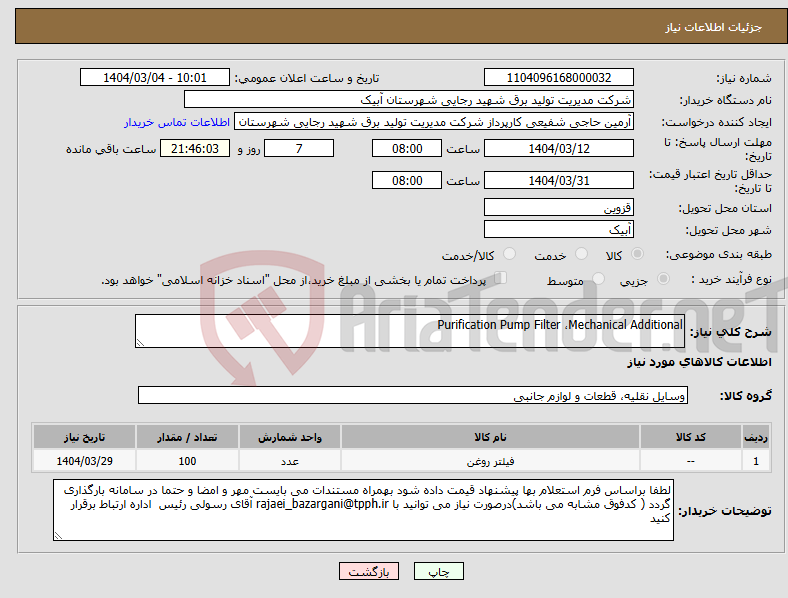The width and height of the screenshot is (788, 598).
Task: Click the تاریخ و ساعت اعلان عمومی label
Action: point(307,78)
